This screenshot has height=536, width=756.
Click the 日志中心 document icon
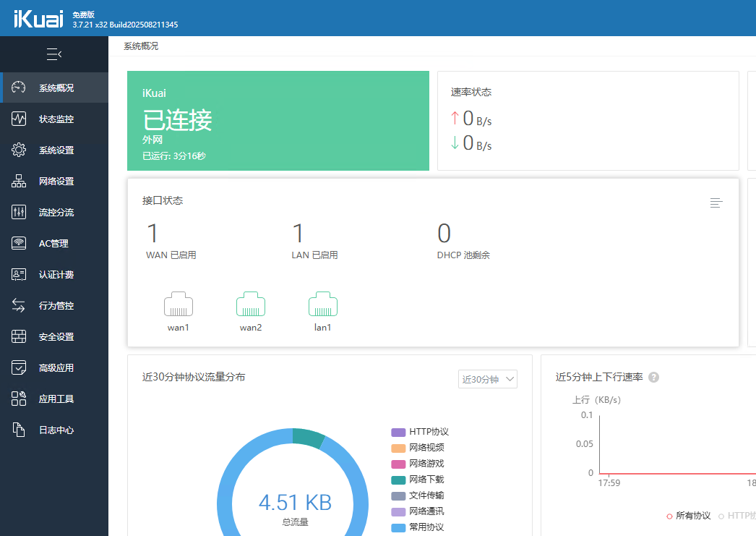pyautogui.click(x=18, y=430)
